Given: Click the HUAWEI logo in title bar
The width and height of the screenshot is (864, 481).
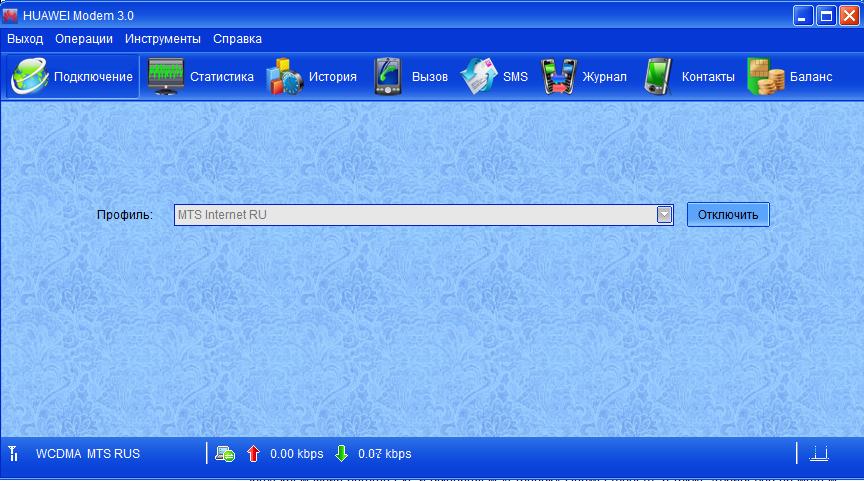Looking at the screenshot, I should (10, 15).
